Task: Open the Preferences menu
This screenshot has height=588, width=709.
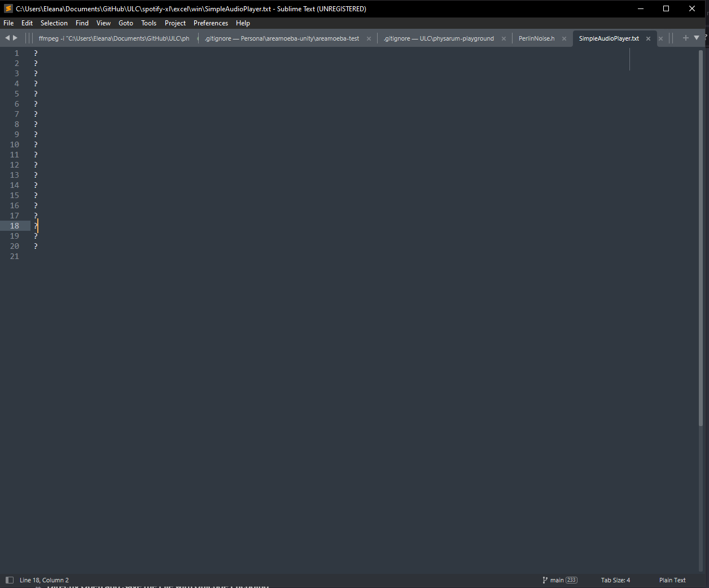Action: (211, 23)
